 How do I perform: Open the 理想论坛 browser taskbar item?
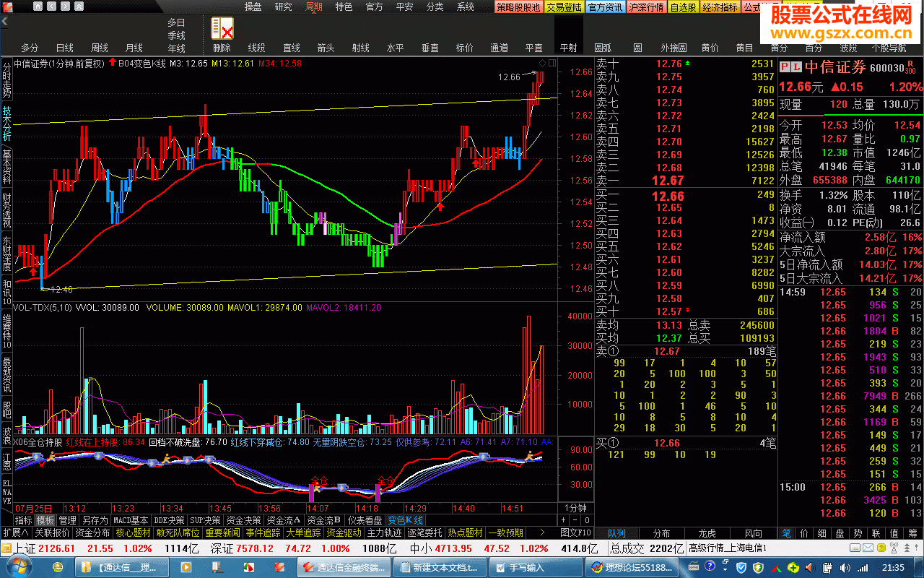click(x=634, y=567)
